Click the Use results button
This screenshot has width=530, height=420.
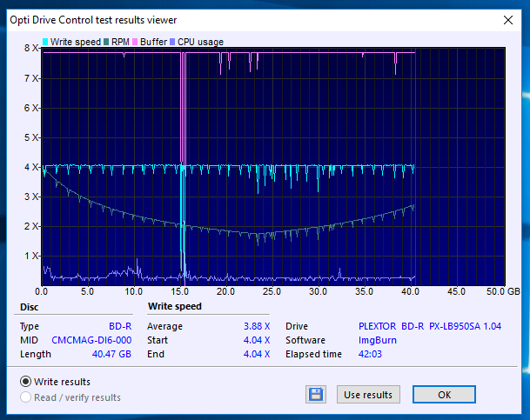tap(368, 394)
